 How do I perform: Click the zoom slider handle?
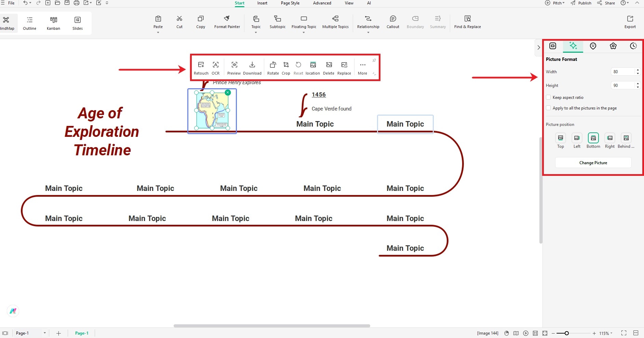point(566,333)
